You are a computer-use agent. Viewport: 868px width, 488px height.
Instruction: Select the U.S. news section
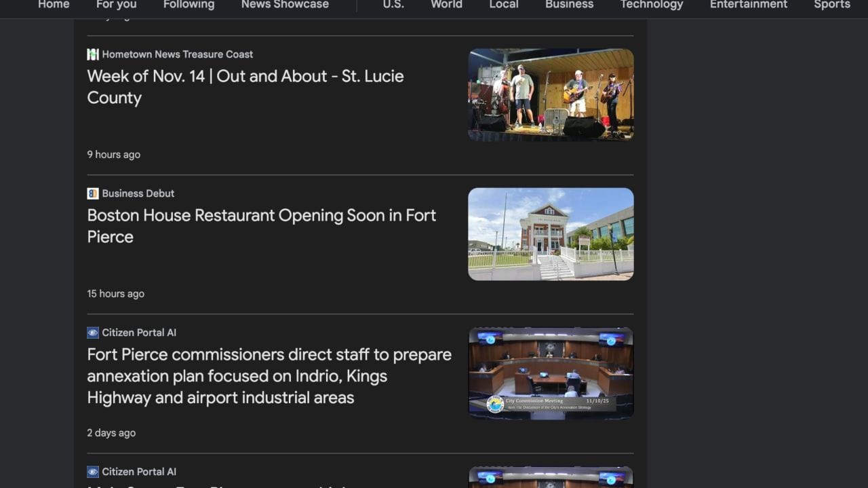click(393, 4)
